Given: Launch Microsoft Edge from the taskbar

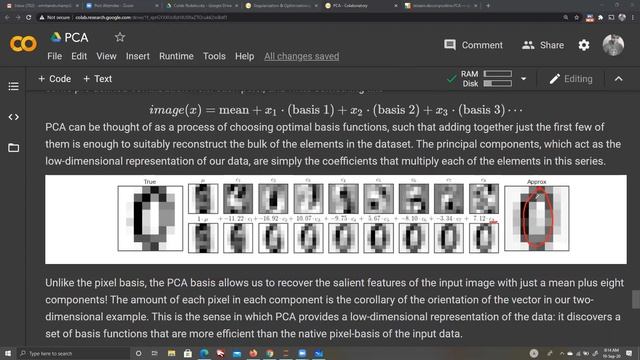Looking at the screenshot, I should pos(204,353).
